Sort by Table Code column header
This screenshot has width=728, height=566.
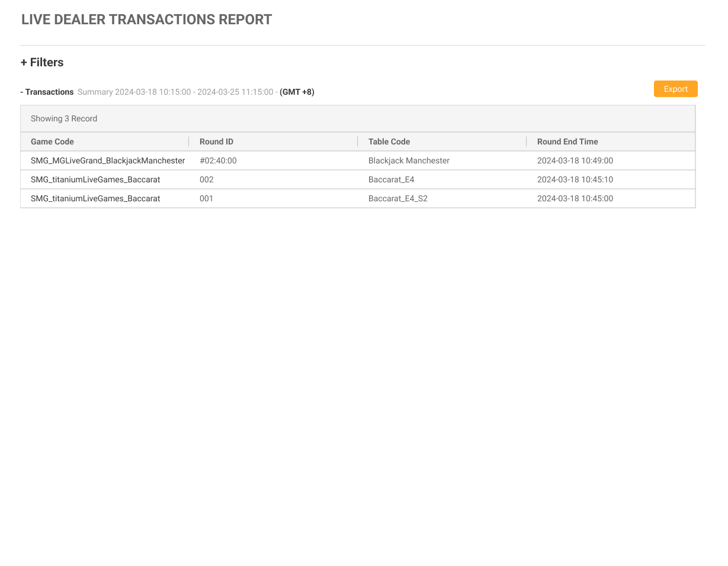(x=389, y=141)
